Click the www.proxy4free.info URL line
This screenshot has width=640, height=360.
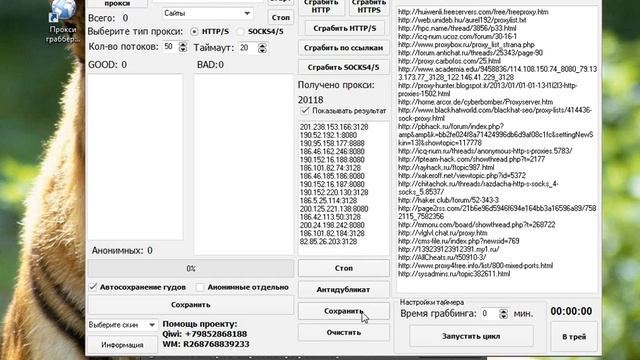point(476,265)
